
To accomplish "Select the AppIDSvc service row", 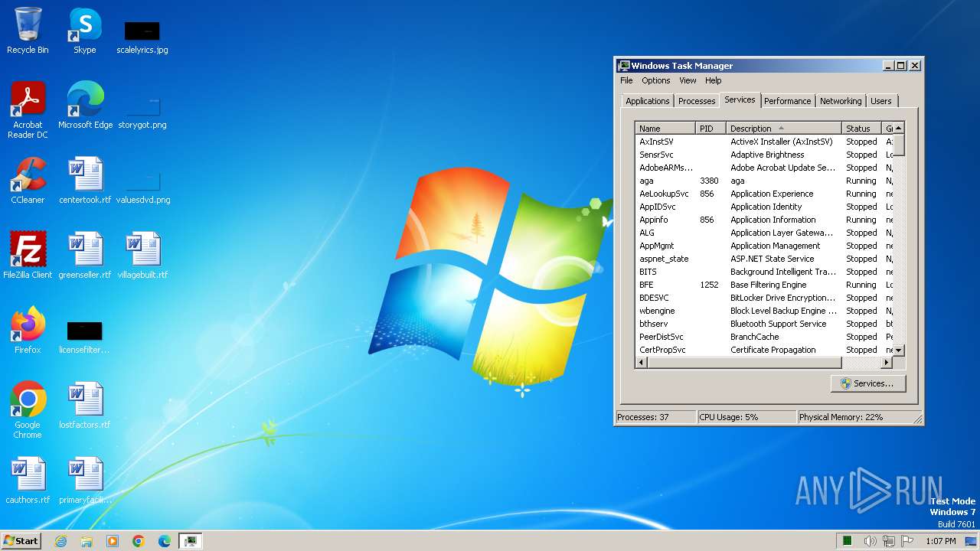I will pos(764,207).
